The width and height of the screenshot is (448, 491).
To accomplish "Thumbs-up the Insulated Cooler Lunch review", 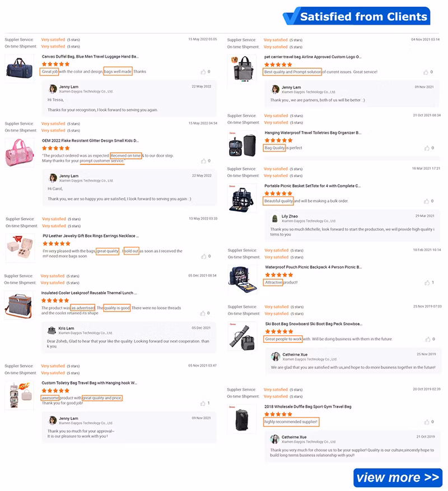I will 203,313.
